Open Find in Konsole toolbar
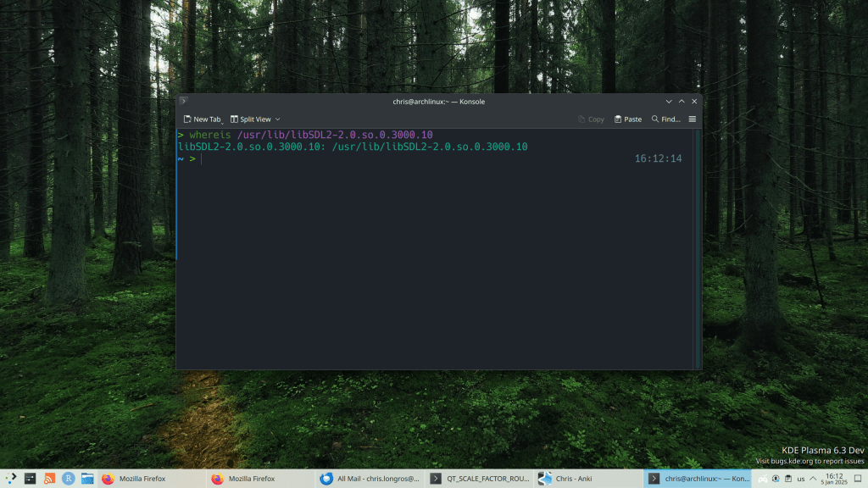This screenshot has width=868, height=488. (x=666, y=119)
